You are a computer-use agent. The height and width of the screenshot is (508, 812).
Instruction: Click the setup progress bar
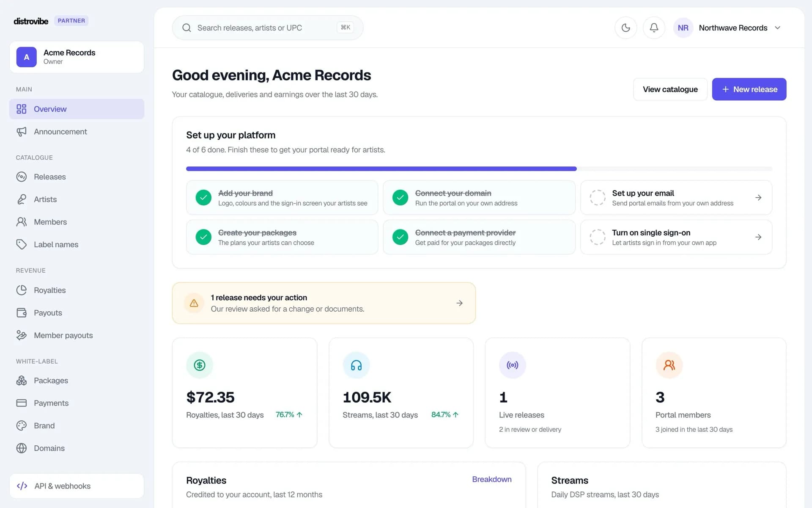pos(479,169)
